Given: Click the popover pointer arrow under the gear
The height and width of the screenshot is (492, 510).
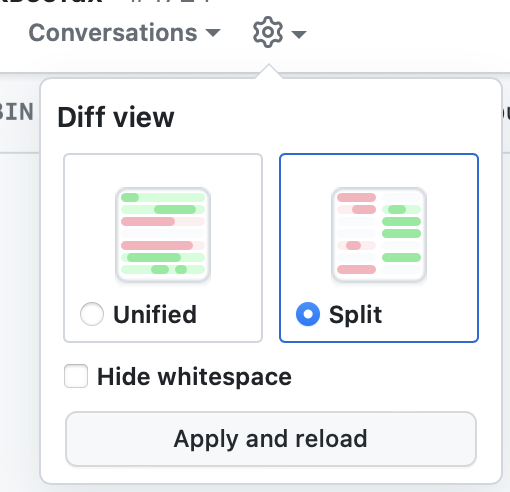Looking at the screenshot, I should pyautogui.click(x=269, y=71).
